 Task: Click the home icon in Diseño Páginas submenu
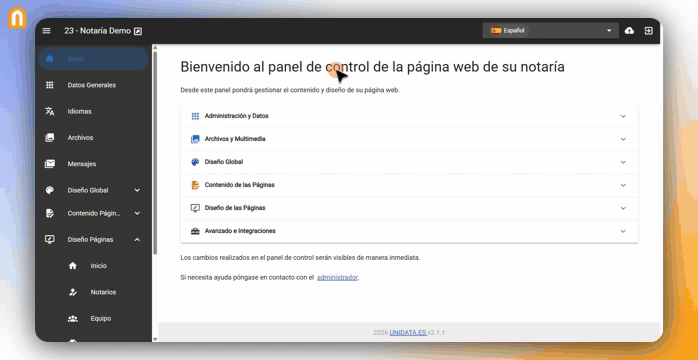click(x=73, y=266)
